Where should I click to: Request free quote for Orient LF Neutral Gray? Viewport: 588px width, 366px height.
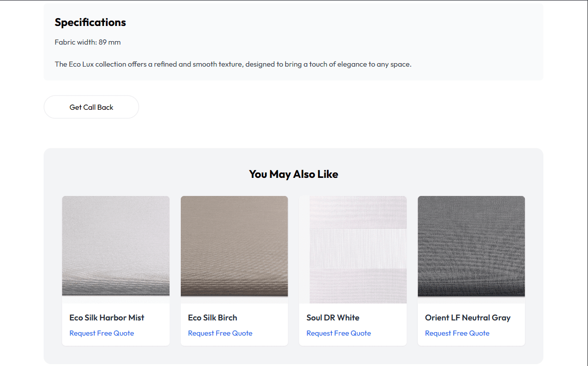click(x=457, y=333)
